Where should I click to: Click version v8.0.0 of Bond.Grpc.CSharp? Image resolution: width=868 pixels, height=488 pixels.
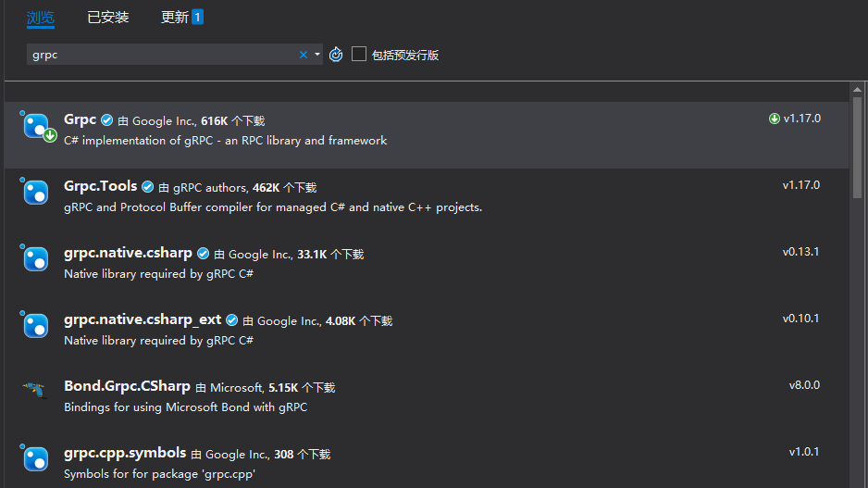[804, 385]
